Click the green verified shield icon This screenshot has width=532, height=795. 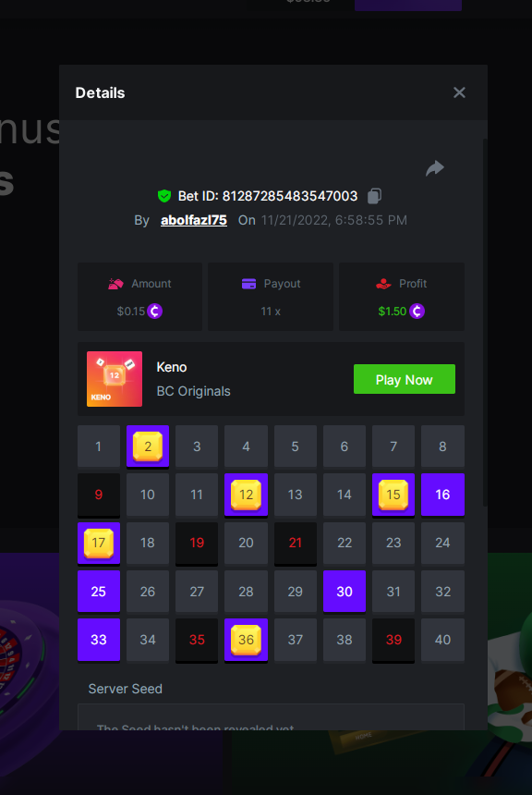[164, 196]
